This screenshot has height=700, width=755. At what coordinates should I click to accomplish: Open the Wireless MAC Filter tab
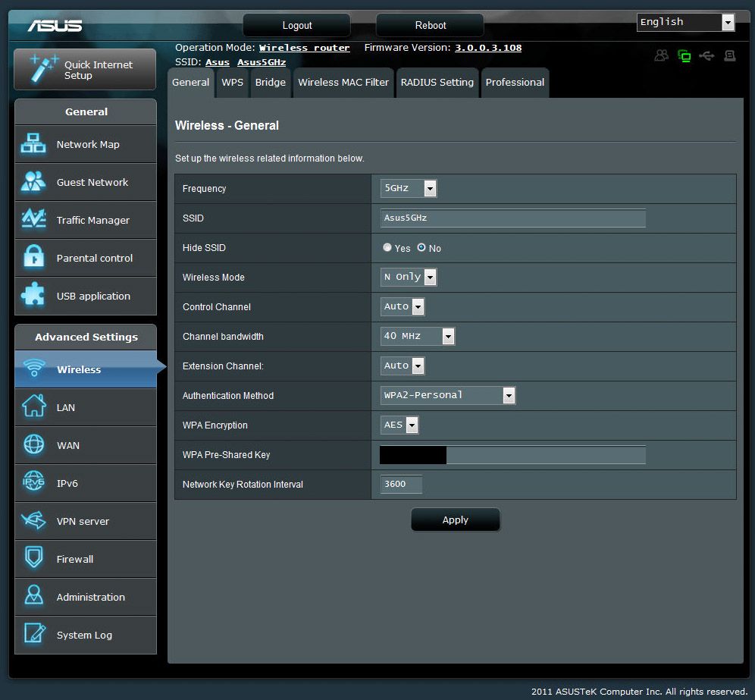343,83
